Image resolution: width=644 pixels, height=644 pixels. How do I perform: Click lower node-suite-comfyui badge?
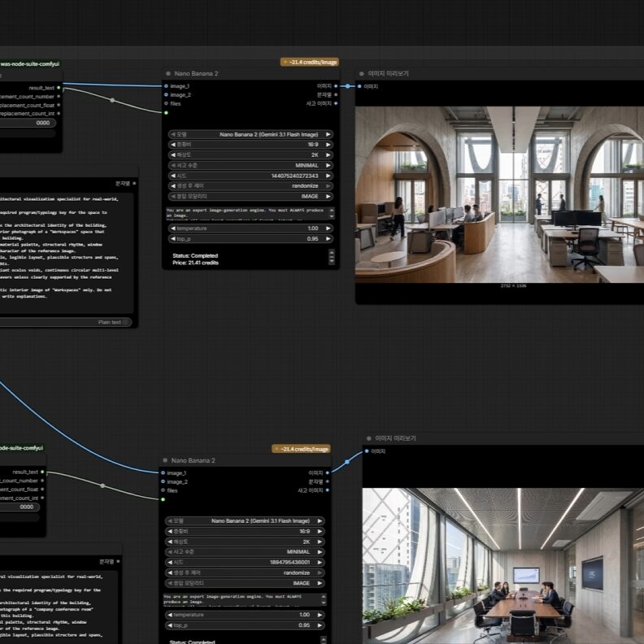click(x=21, y=448)
